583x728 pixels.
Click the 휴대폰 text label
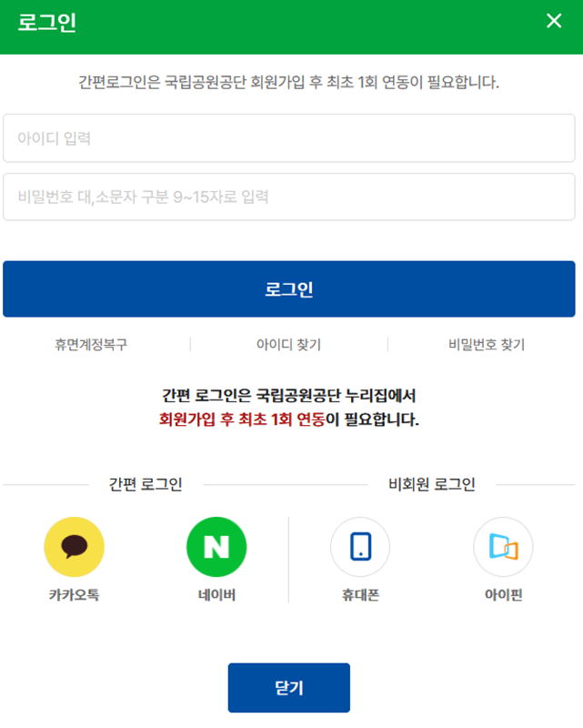click(x=361, y=595)
